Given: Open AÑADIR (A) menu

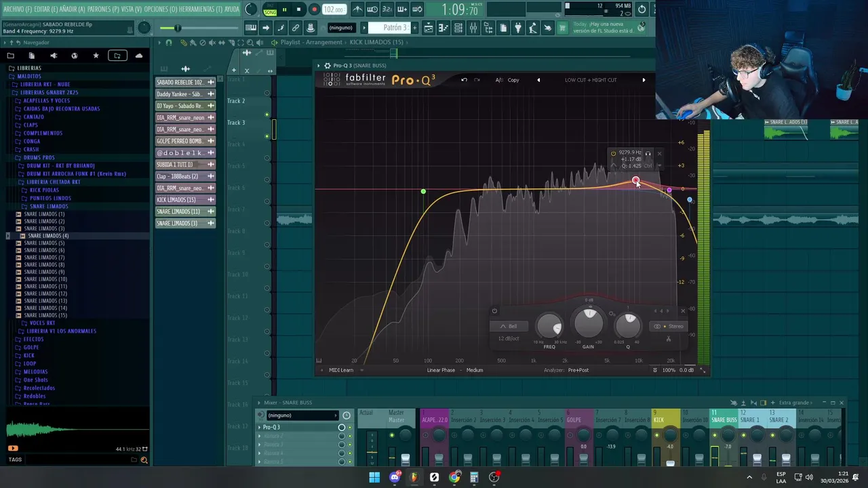Looking at the screenshot, I should [73, 9].
